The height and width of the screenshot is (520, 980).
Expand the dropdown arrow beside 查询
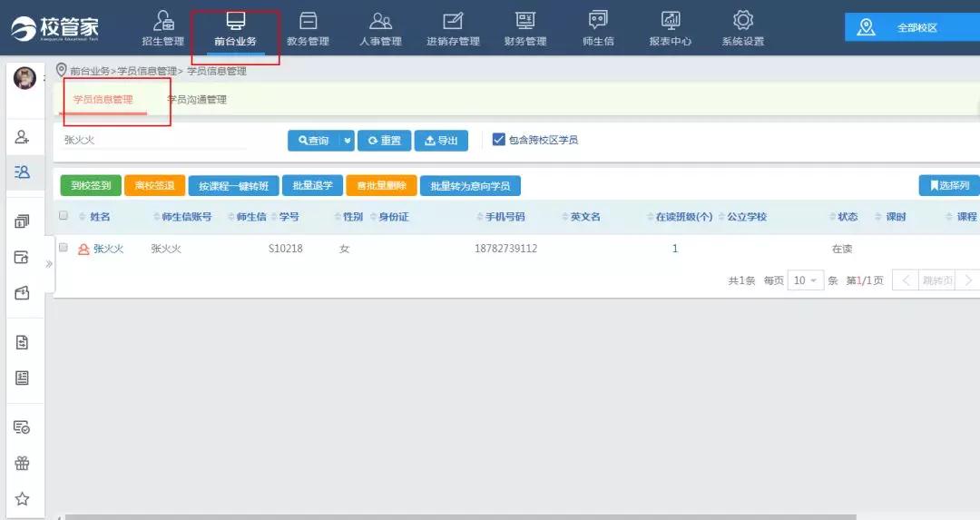pos(347,141)
